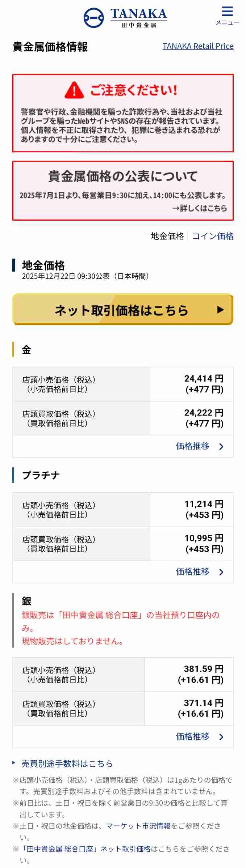This screenshot has width=246, height=868.
Task: Open 価格推移 for gold (金)
Action: click(192, 446)
